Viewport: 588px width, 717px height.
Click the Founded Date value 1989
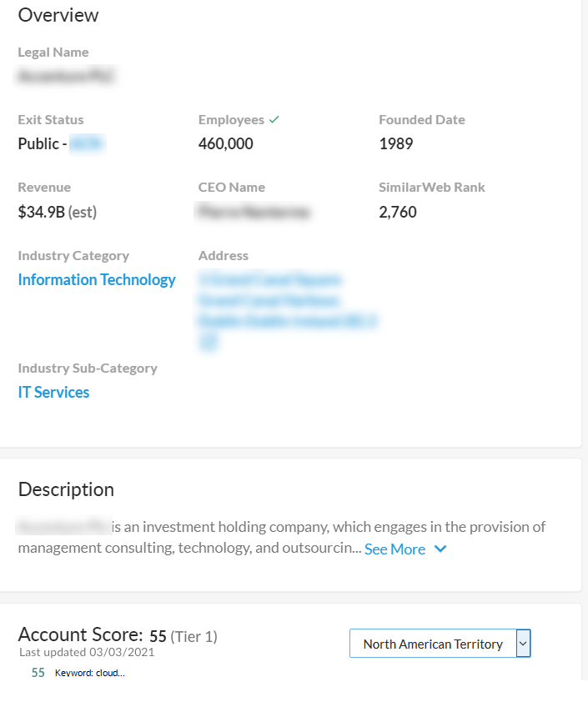click(x=395, y=143)
